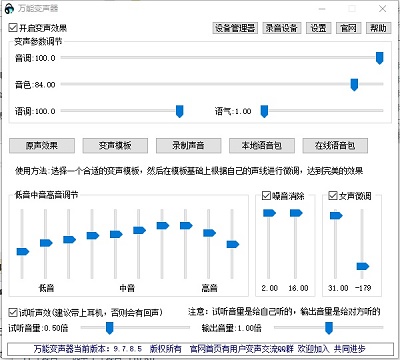The image size is (400, 360).
Task: Click the version info text 9.7.8.5
Action: [x=128, y=349]
